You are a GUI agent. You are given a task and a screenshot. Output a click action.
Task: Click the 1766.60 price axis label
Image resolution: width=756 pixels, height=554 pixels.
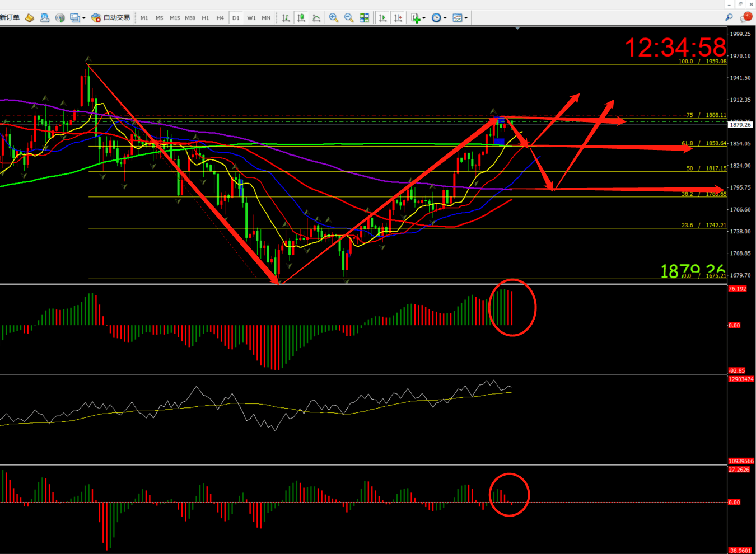click(740, 209)
